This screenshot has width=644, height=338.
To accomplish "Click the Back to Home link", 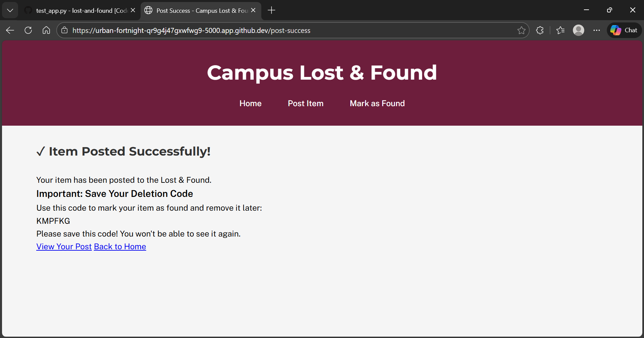I will pyautogui.click(x=120, y=247).
